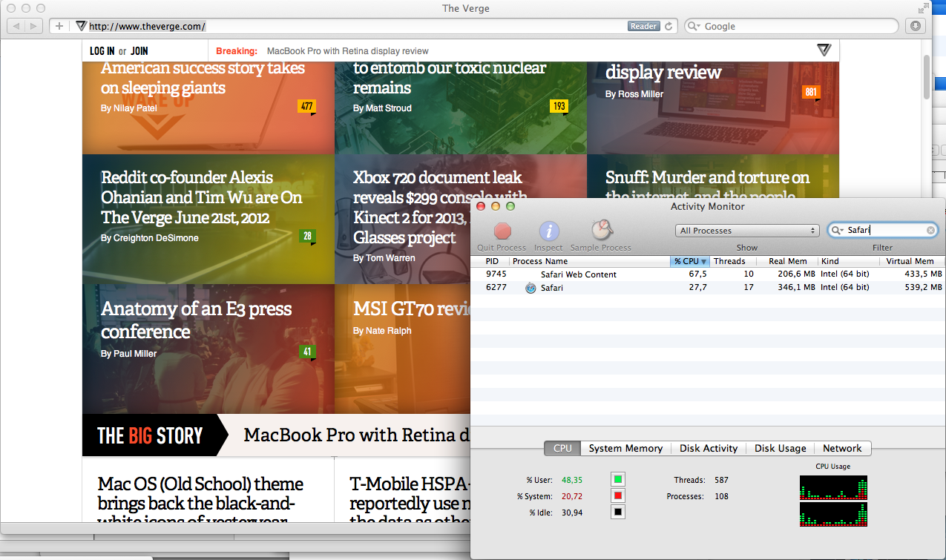This screenshot has height=560, width=946.
Task: Click the lower CPU Usage graph
Action: click(x=833, y=515)
